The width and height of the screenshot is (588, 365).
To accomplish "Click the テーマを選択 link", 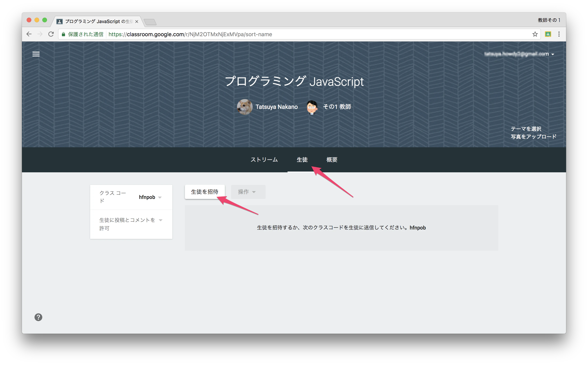I will pyautogui.click(x=526, y=129).
